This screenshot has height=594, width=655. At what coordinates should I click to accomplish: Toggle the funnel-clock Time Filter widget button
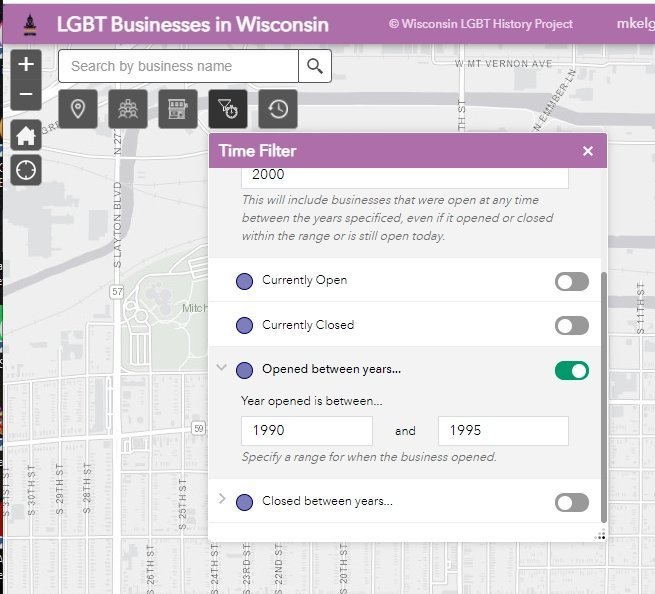pyautogui.click(x=228, y=109)
